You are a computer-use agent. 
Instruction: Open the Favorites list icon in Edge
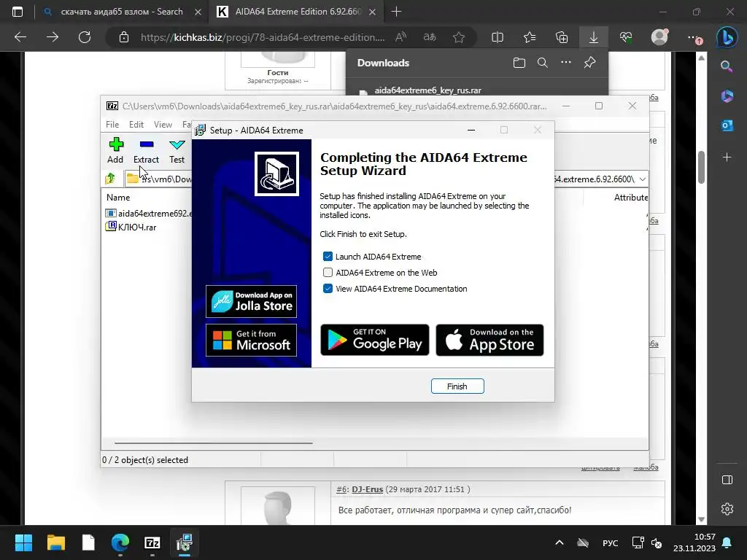[530, 37]
